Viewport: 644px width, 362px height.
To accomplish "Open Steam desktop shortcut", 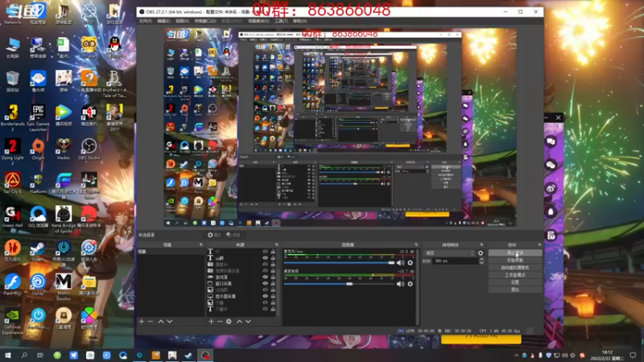I will click(38, 250).
